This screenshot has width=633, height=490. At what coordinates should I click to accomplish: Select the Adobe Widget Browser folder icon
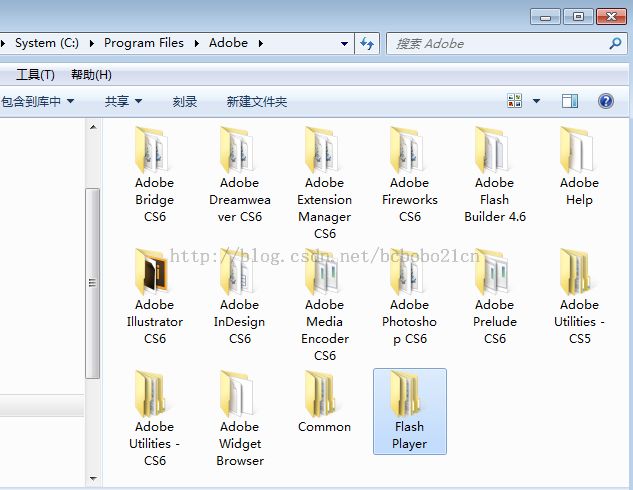(237, 394)
